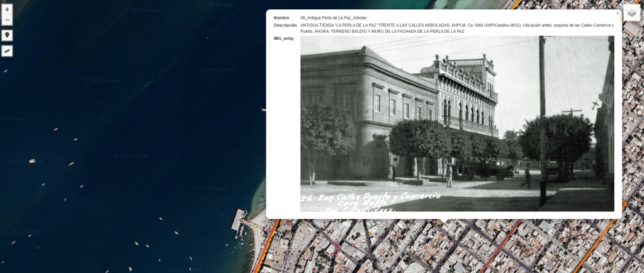Click the IMG_antig field label
This screenshot has height=273, width=644.
(x=283, y=38)
